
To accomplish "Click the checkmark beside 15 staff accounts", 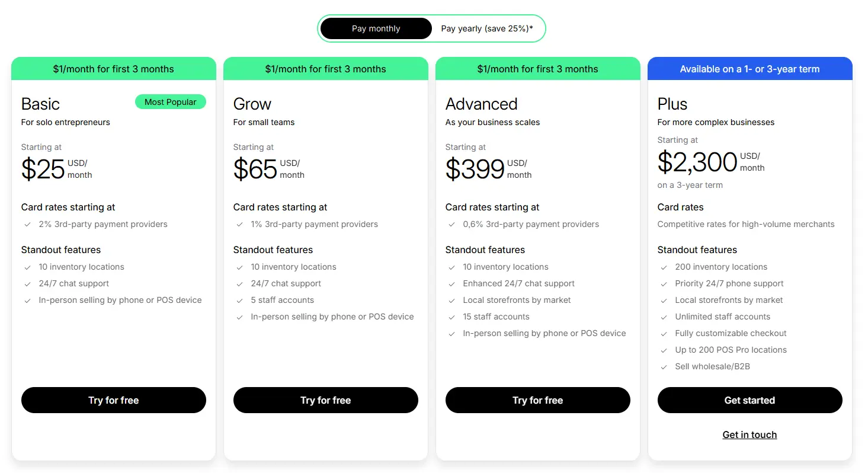I will pyautogui.click(x=451, y=317).
